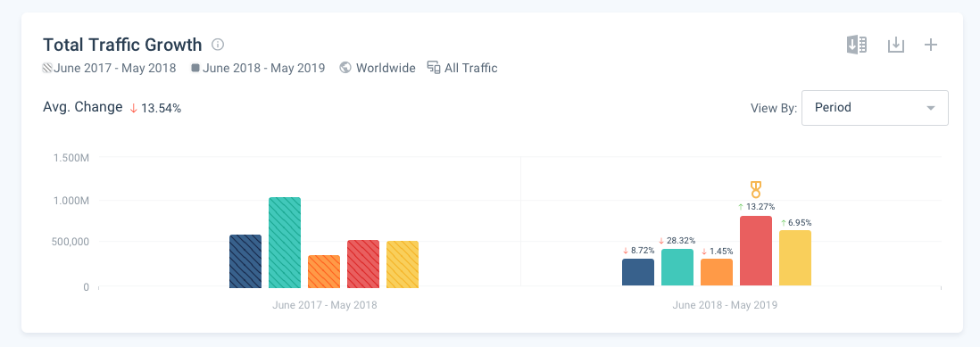
Task: Click the red down arrow by Avg. Change
Action: [133, 108]
